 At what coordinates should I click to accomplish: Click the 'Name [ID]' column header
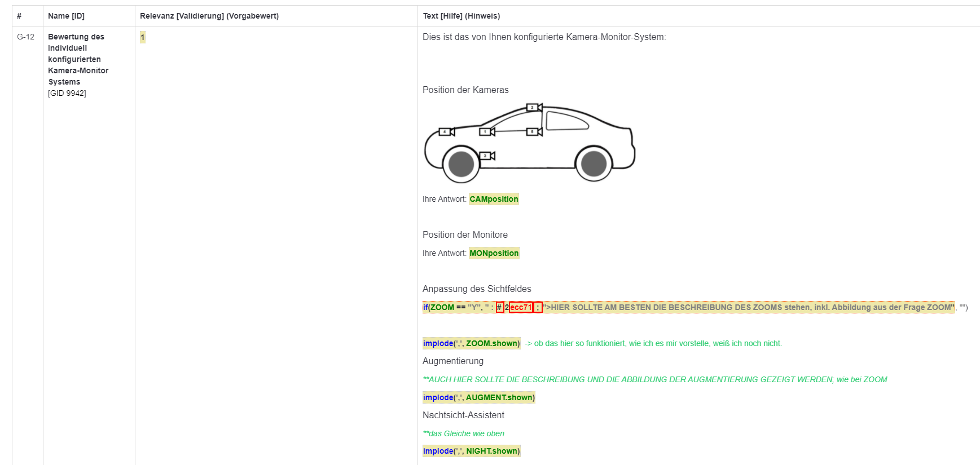tap(66, 16)
